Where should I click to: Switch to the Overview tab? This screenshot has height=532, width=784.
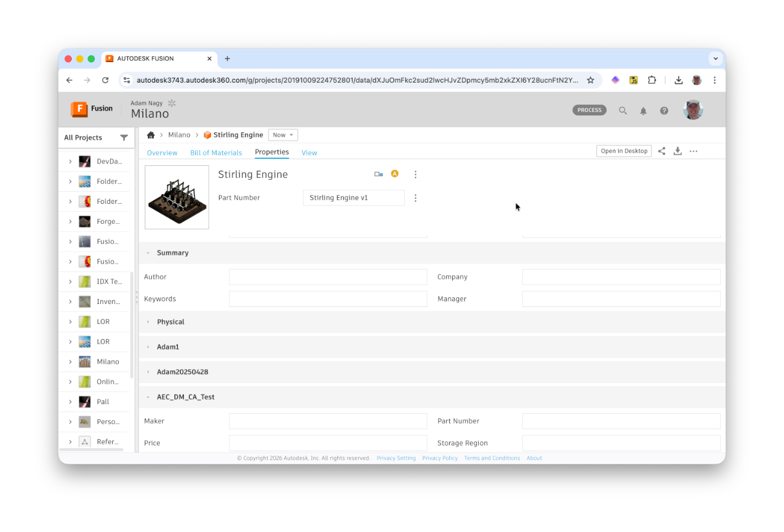162,153
